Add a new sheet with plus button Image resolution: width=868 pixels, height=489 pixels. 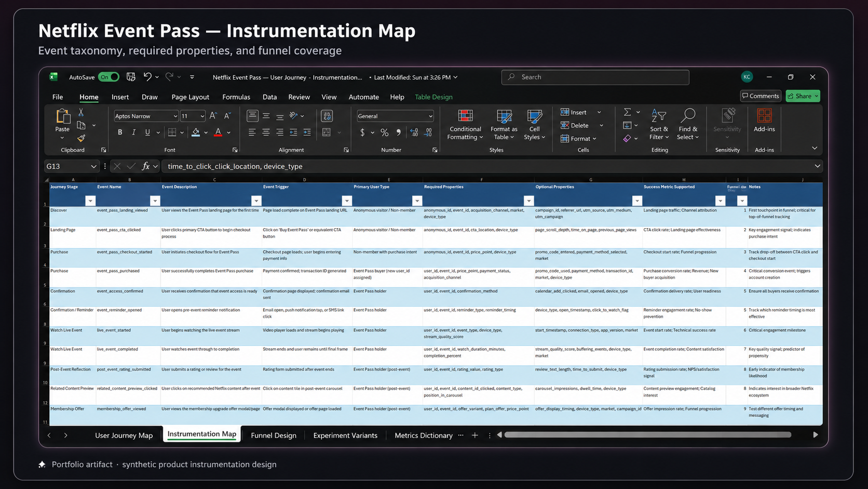pos(474,435)
